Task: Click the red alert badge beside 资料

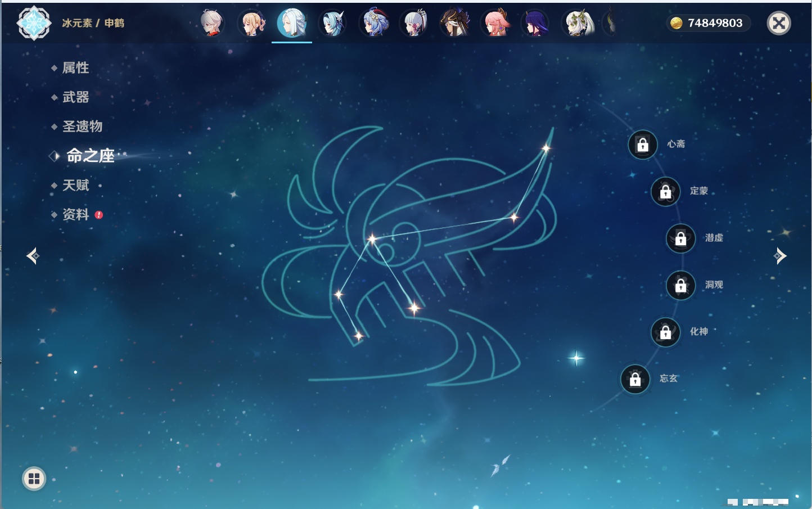Action: click(99, 215)
